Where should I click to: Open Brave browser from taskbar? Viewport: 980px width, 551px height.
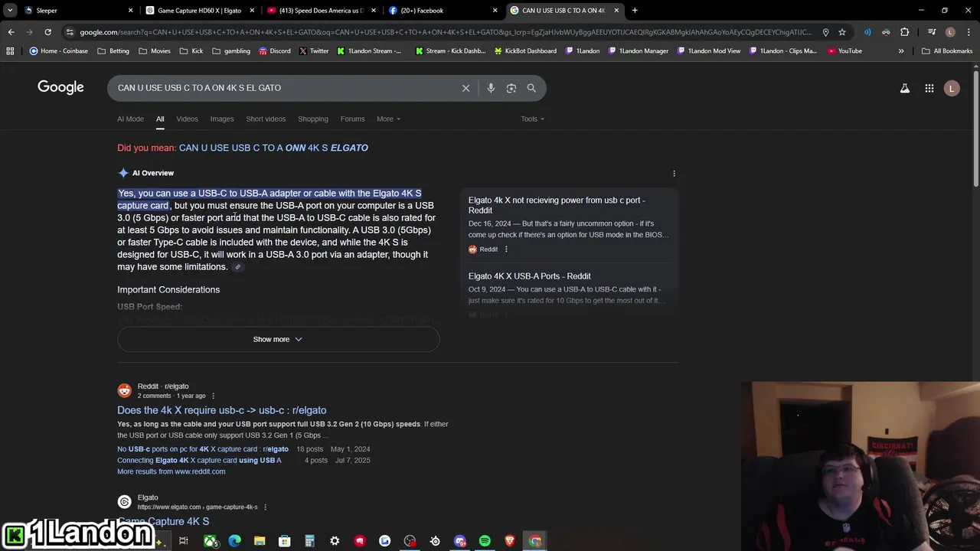pyautogui.click(x=510, y=541)
